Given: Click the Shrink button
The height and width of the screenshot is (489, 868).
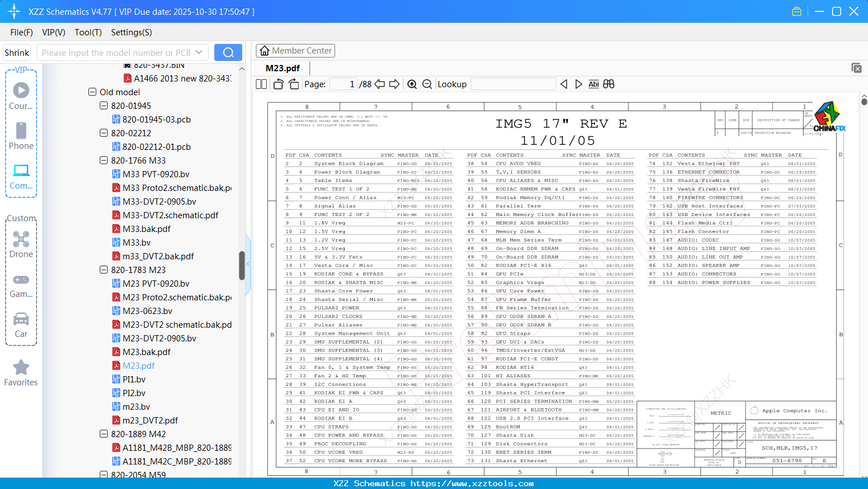Looking at the screenshot, I should click(17, 52).
